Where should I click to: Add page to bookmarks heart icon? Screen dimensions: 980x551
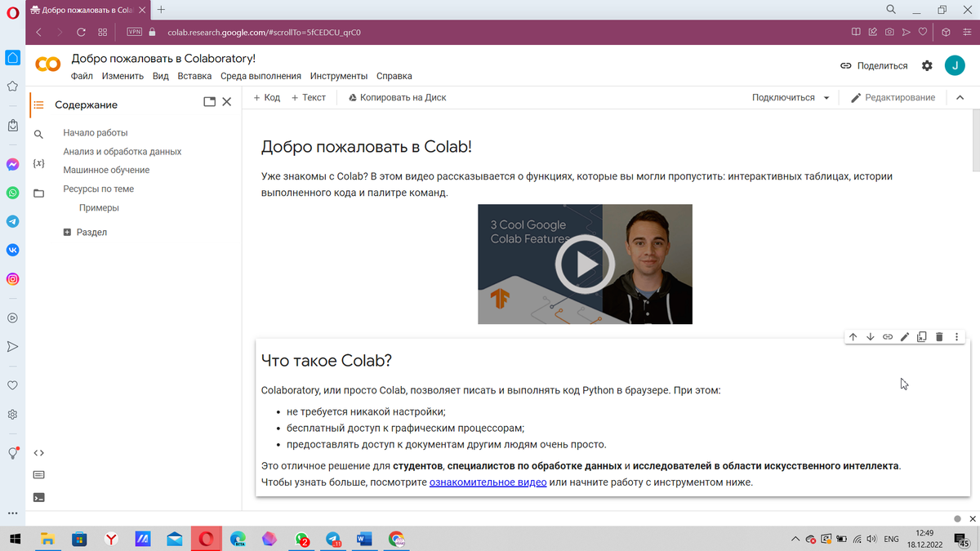point(923,33)
